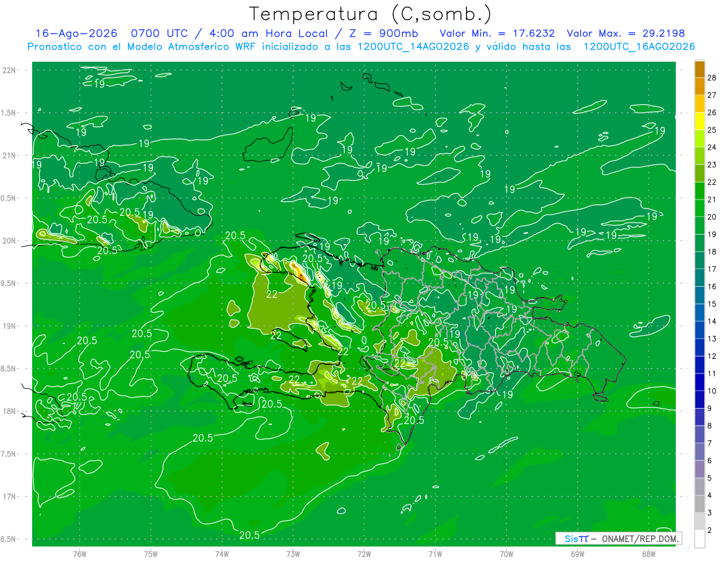Click the "17N" latitude axis label
Image resolution: width=728 pixels, height=562 pixels.
(x=10, y=497)
